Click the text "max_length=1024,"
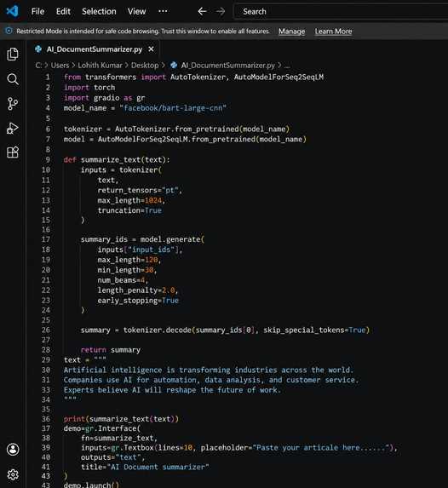 131,200
